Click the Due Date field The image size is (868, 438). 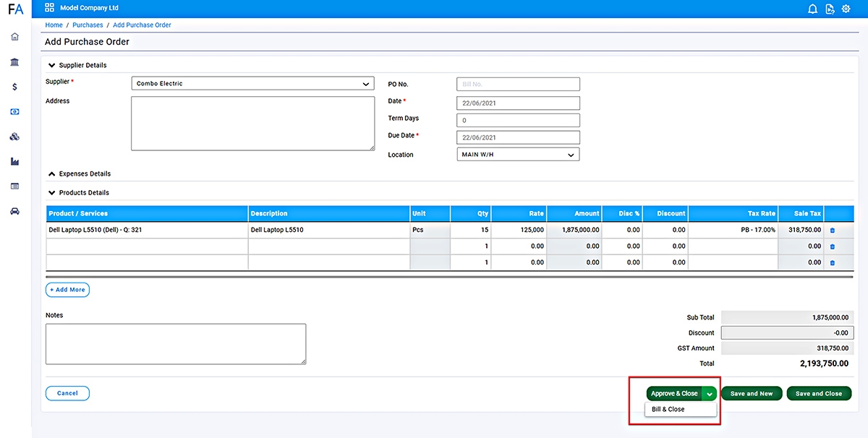tap(518, 137)
